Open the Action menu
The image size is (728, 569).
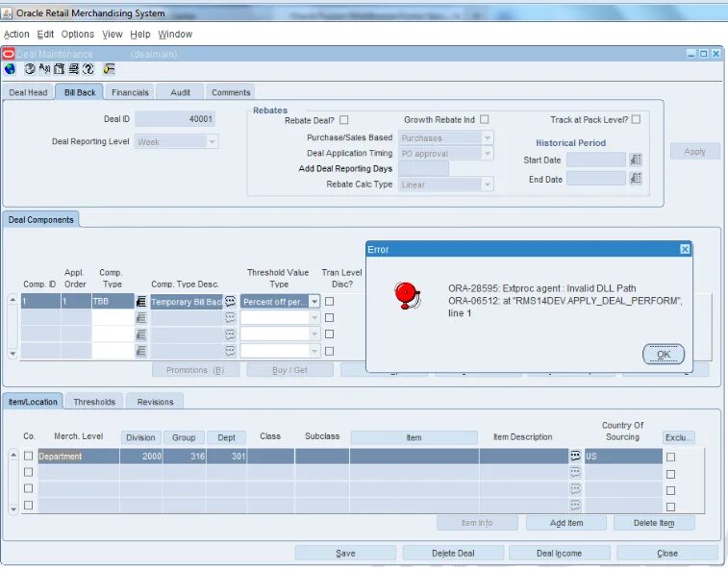click(x=16, y=35)
